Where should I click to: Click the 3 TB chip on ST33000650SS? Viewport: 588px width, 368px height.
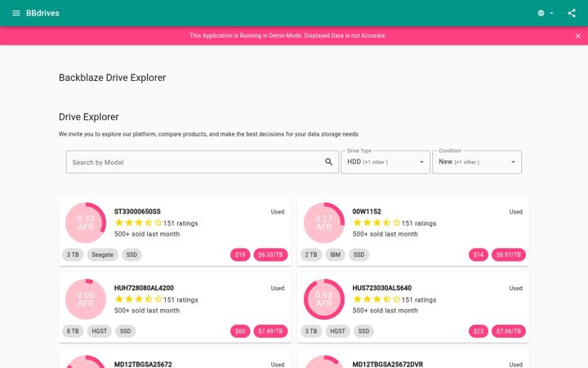click(73, 254)
